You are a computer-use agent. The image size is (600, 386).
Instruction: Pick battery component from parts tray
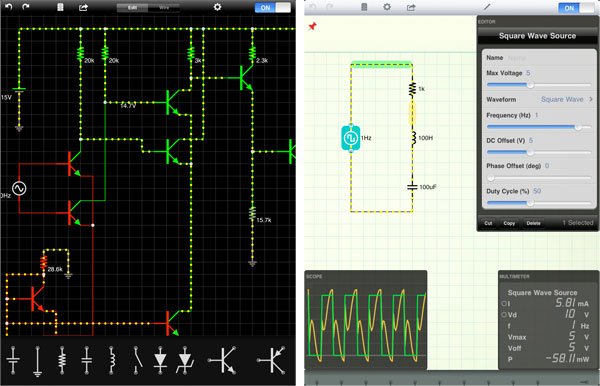[13, 360]
